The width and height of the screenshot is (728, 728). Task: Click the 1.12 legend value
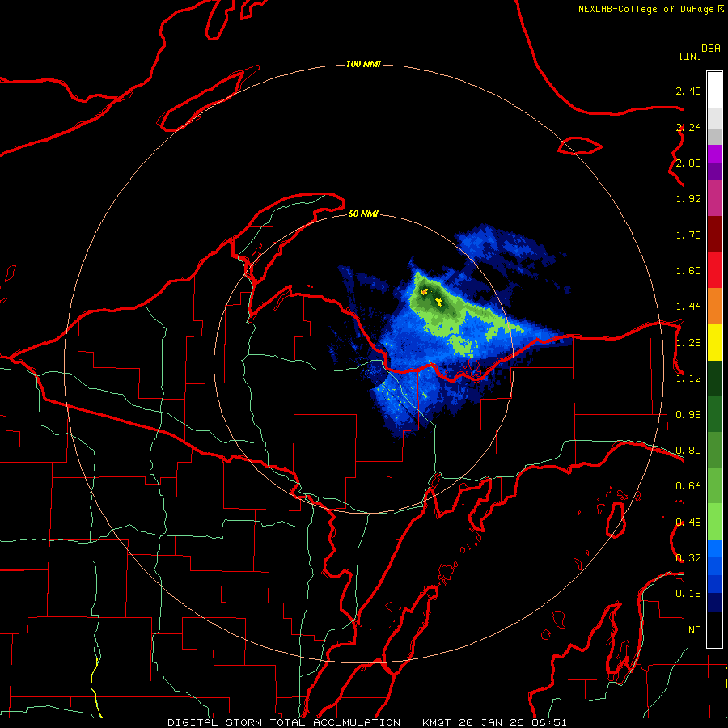coord(688,379)
